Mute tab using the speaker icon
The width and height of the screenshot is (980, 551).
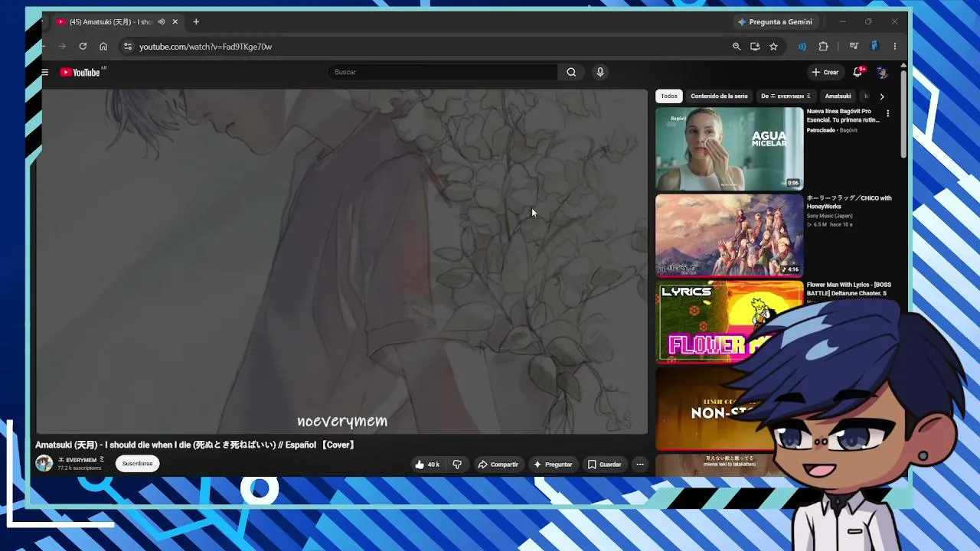pyautogui.click(x=161, y=22)
